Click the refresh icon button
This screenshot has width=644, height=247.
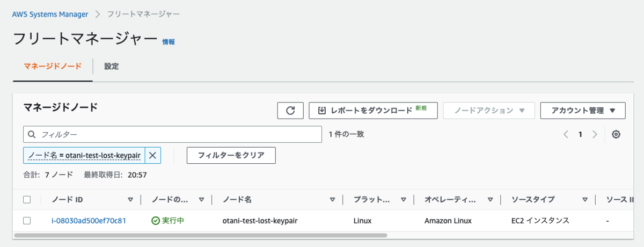tap(291, 110)
